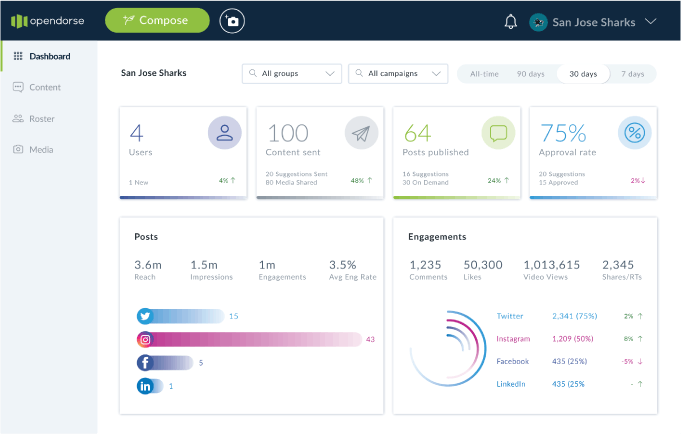Click the 50,300 Likes stat
681x434 pixels.
pos(483,270)
